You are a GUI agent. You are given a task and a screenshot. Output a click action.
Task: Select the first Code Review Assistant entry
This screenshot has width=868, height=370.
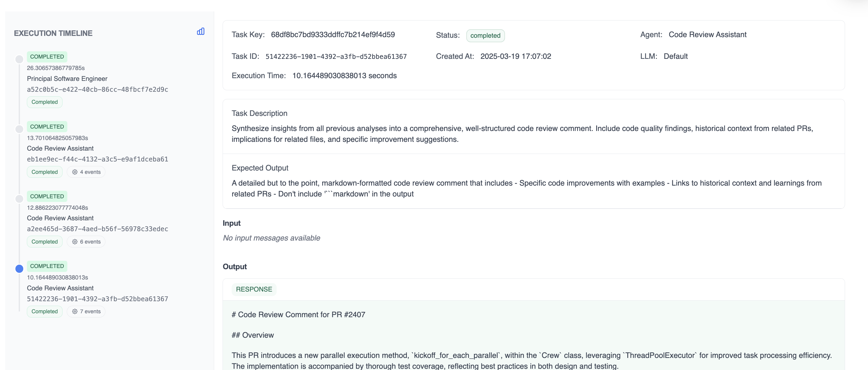click(x=60, y=148)
